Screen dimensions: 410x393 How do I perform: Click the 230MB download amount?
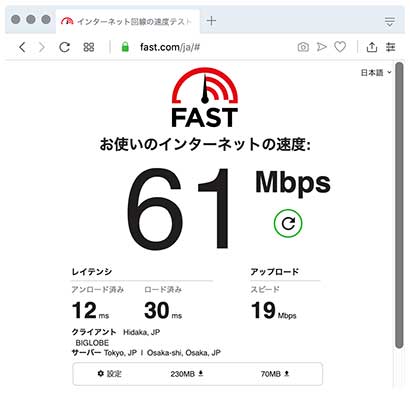(187, 374)
